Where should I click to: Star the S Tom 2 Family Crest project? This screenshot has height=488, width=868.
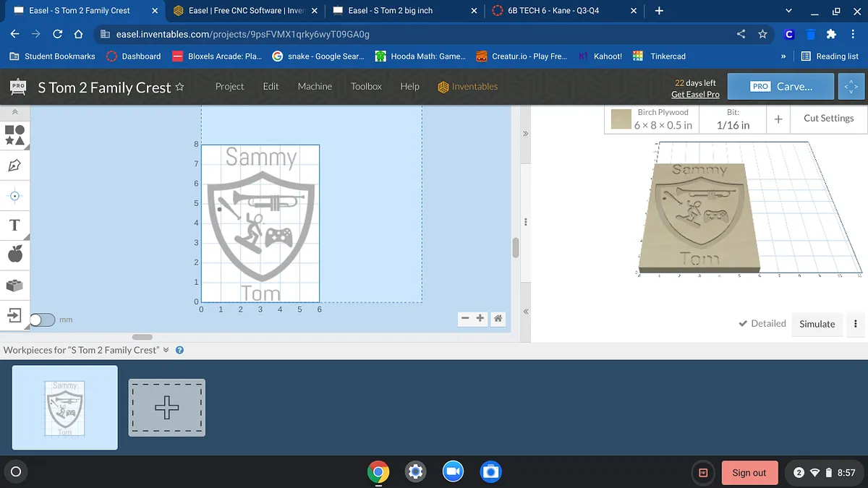click(x=180, y=87)
